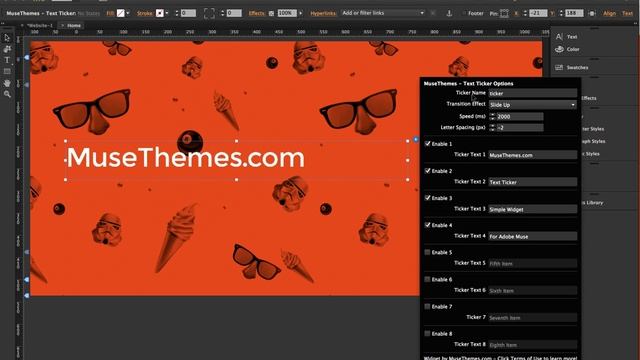
Task: Click the Ticker Name input field
Action: (x=533, y=93)
